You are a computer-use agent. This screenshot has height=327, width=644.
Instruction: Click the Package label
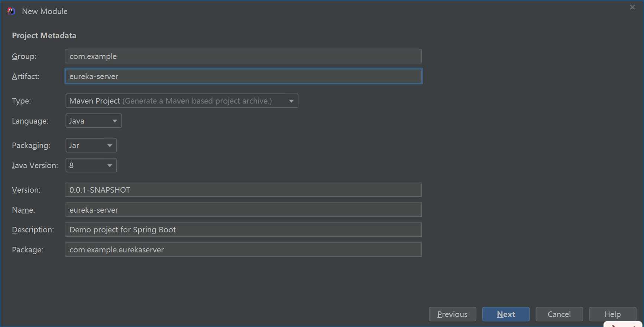(x=27, y=250)
